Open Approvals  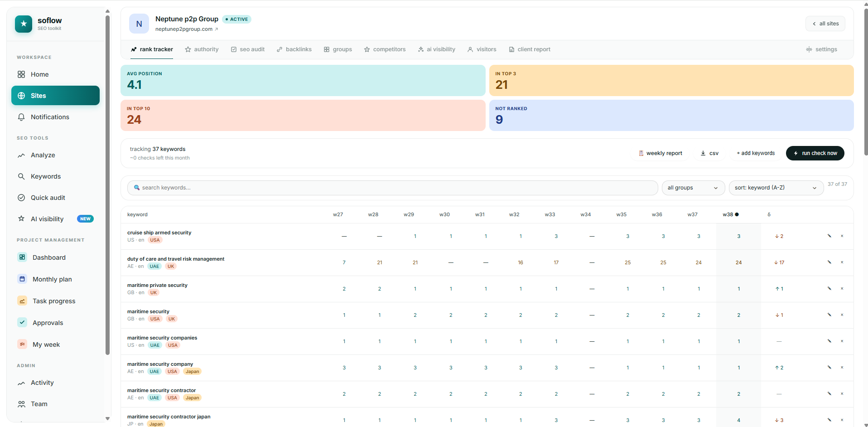pos(55,323)
